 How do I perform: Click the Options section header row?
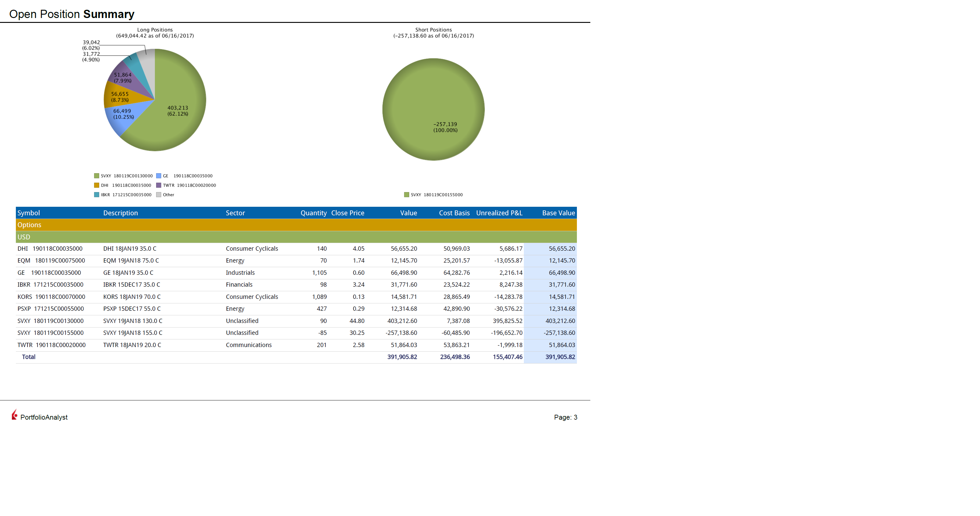tap(296, 225)
